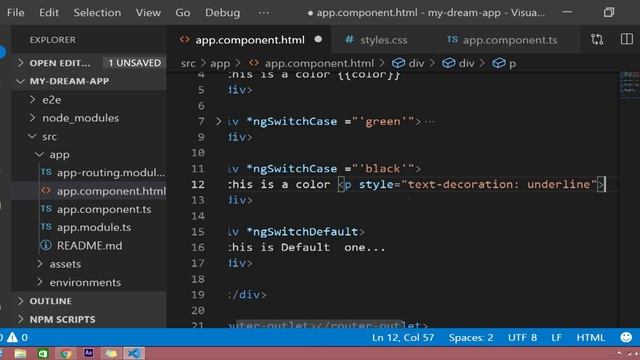Viewport: 640px width, 360px height.
Task: Click the TS icon beside app.module.ts
Action: pyautogui.click(x=46, y=227)
